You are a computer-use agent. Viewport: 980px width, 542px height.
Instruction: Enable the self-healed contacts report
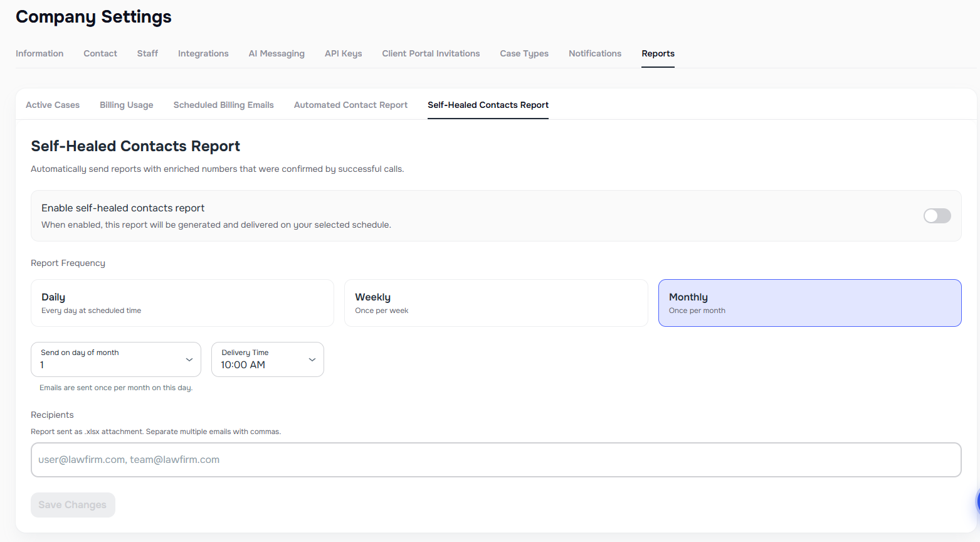937,216
